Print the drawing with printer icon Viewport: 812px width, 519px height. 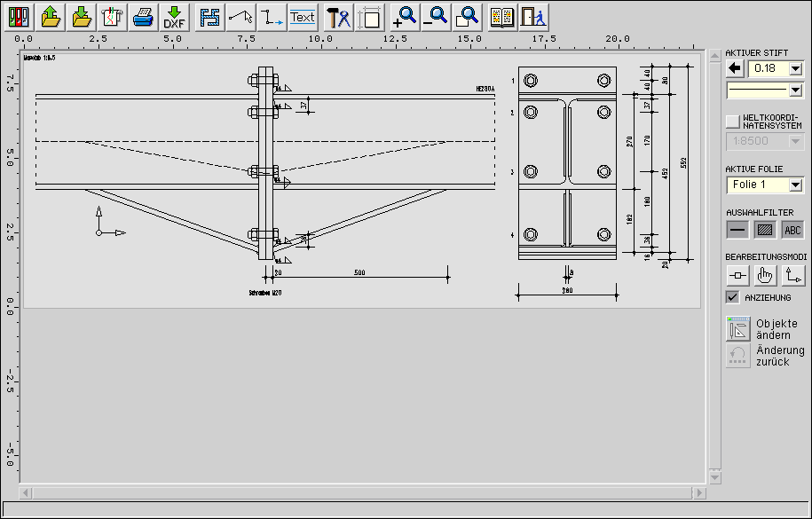(x=143, y=17)
